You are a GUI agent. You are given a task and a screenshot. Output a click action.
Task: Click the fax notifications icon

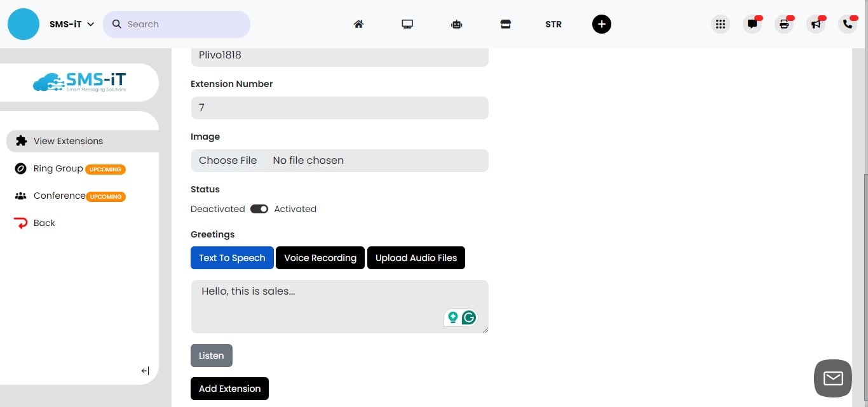(x=784, y=23)
